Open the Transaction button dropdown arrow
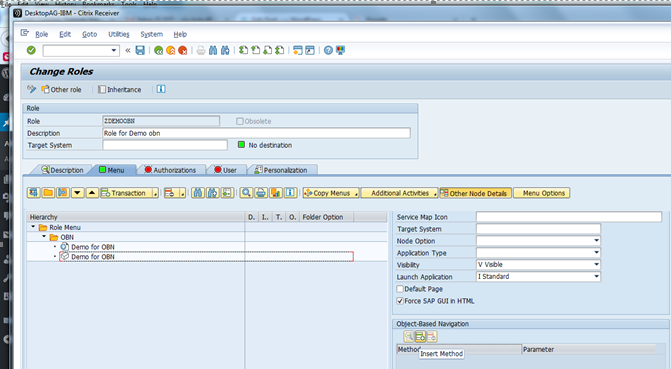The height and width of the screenshot is (369, 671). pos(156,193)
